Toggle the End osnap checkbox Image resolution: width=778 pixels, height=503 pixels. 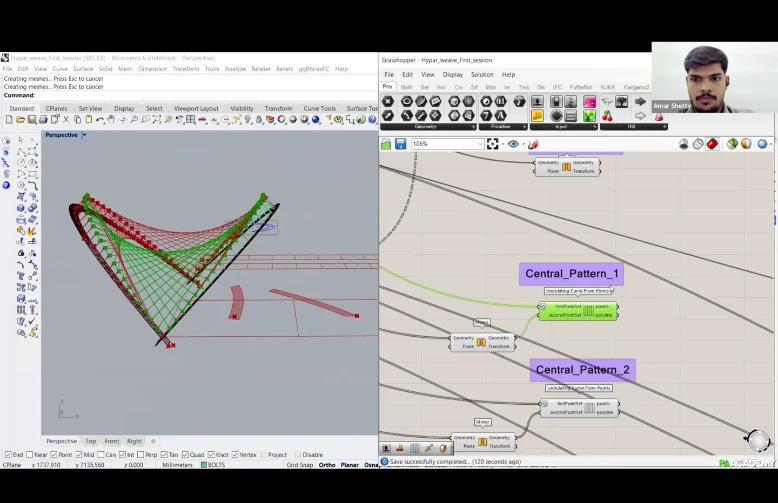tap(8, 455)
